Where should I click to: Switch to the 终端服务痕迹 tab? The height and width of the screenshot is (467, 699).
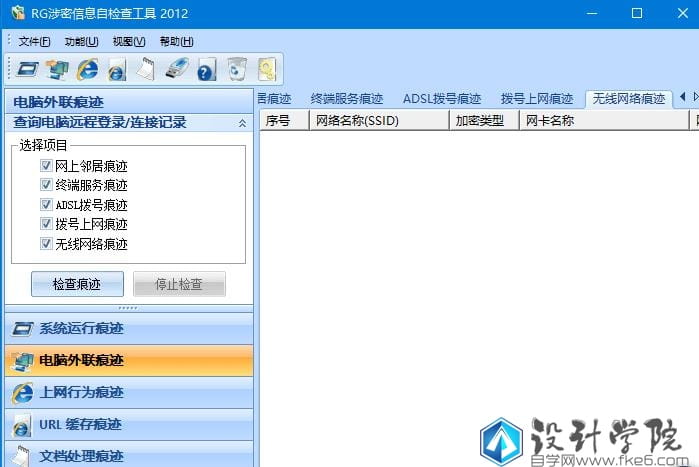pyautogui.click(x=347, y=98)
